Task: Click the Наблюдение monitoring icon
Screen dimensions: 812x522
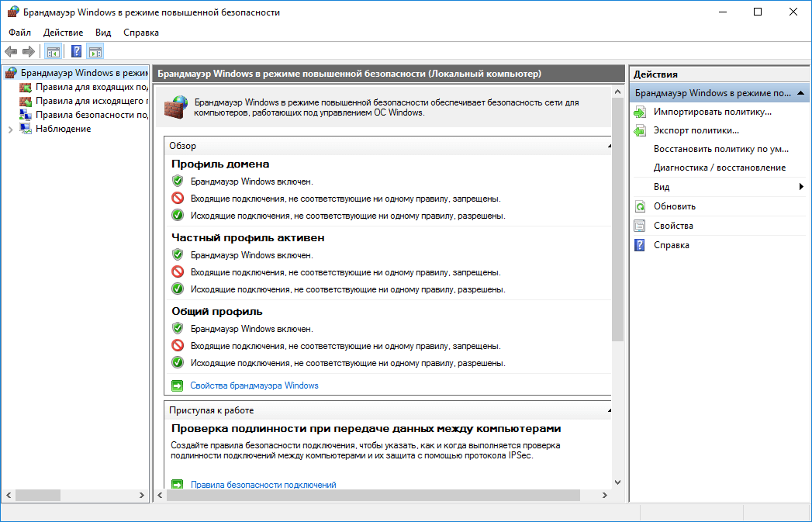Action: pos(26,128)
